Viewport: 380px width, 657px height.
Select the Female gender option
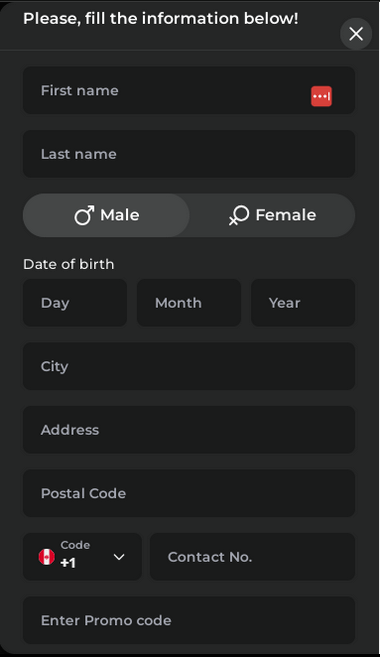pyautogui.click(x=272, y=215)
